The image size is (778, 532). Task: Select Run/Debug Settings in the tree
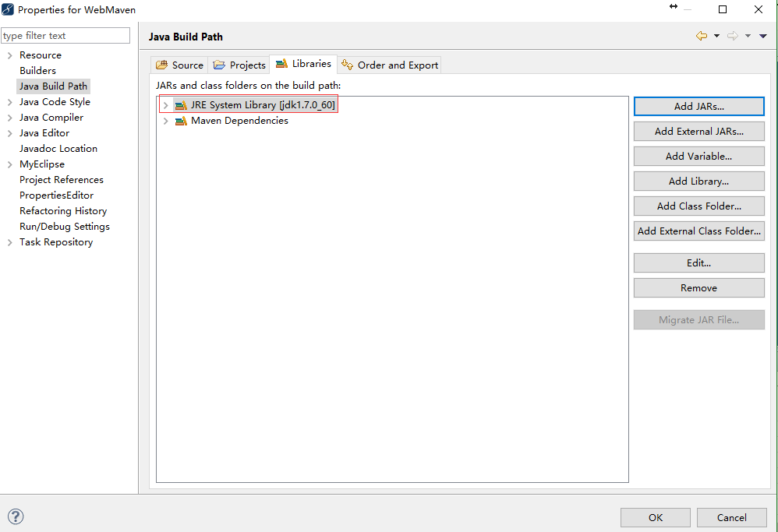tap(65, 227)
